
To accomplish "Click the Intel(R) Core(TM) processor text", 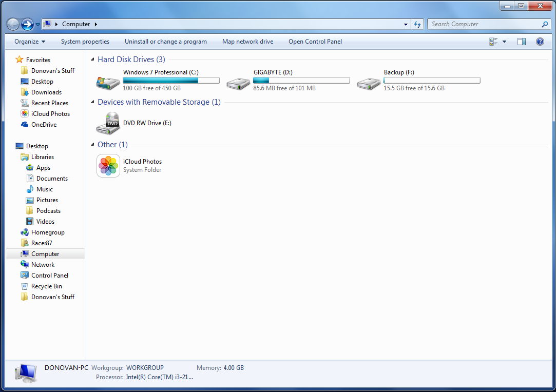I will coord(159,377).
